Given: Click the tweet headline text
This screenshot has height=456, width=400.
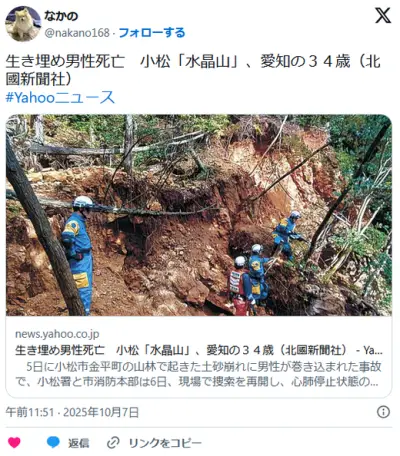Looking at the screenshot, I should point(193,70).
